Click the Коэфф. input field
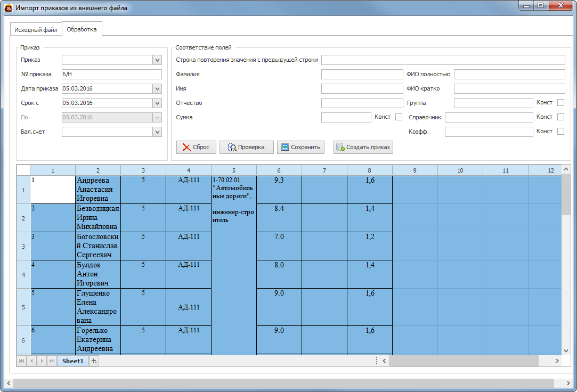The image size is (577, 392). (489, 132)
